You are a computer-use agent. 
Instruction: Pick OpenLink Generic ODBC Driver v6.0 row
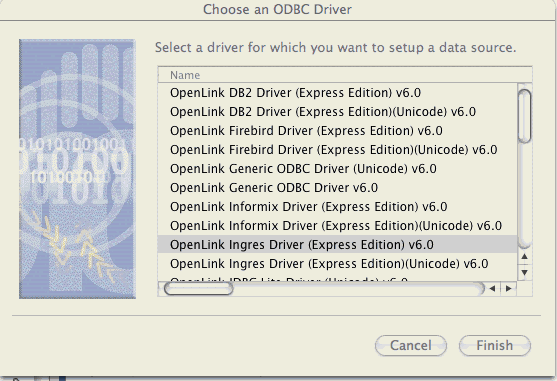tap(337, 188)
